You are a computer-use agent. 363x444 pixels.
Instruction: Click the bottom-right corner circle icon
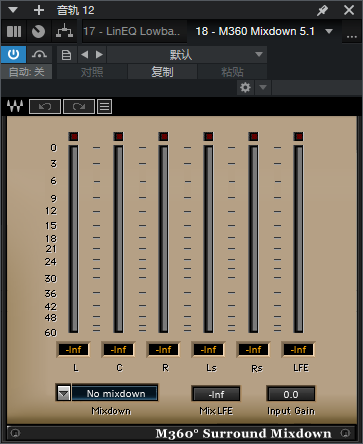pos(345,433)
